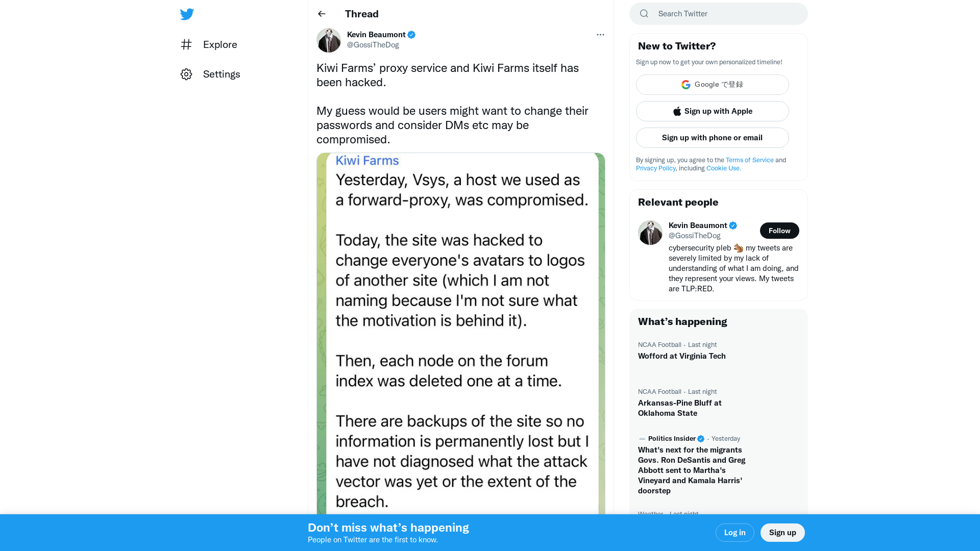
Task: Click the search magnifier icon
Action: pyautogui.click(x=644, y=14)
